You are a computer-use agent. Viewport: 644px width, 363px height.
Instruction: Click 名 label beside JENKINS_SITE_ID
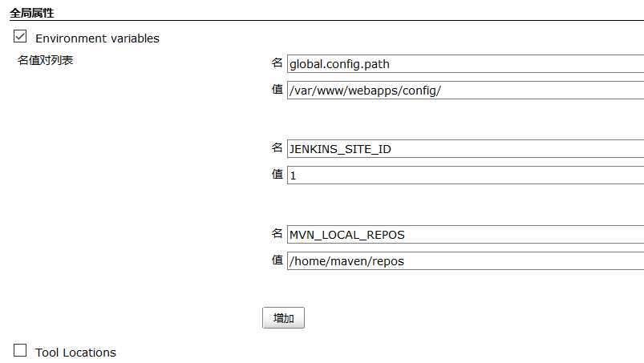point(277,147)
